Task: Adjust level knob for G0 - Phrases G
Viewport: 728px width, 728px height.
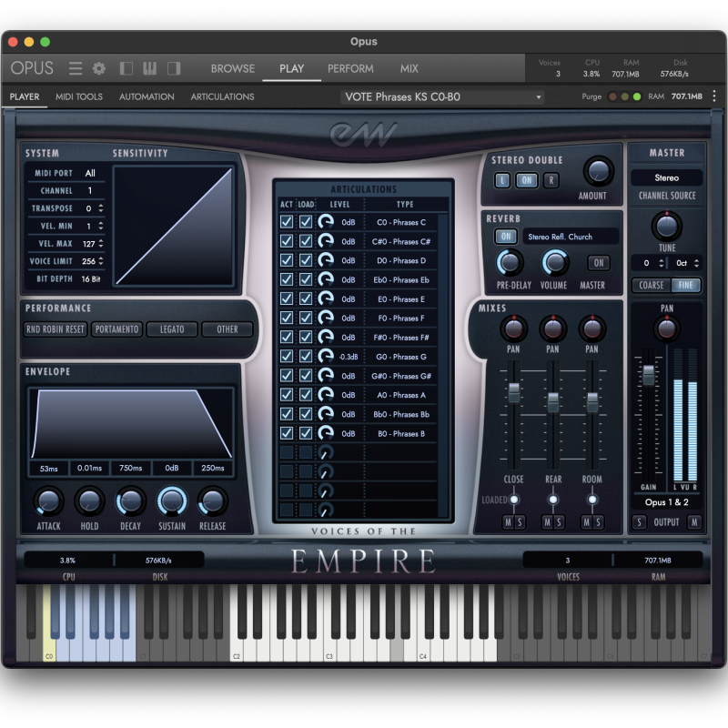Action: [x=326, y=356]
